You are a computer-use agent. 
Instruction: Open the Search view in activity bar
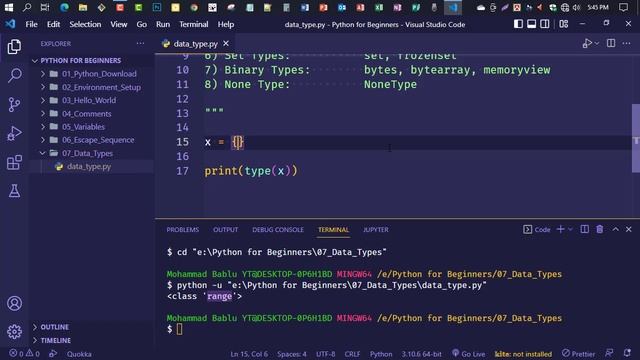[14, 75]
